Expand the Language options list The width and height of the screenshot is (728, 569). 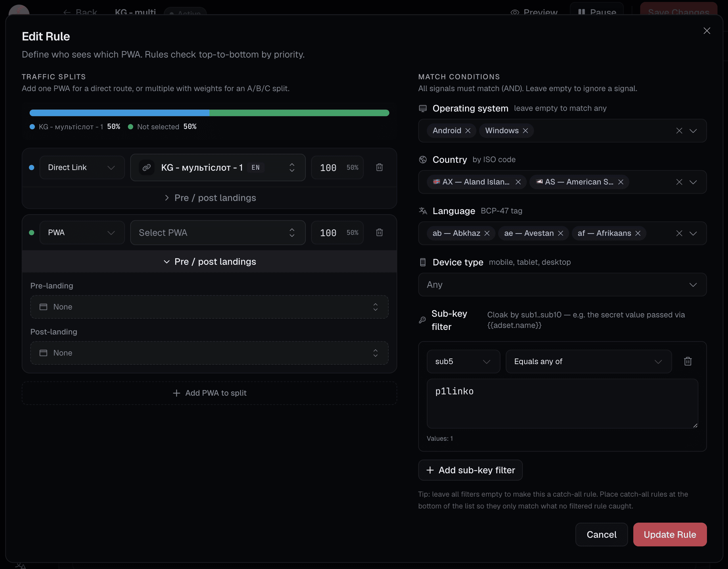click(x=693, y=233)
